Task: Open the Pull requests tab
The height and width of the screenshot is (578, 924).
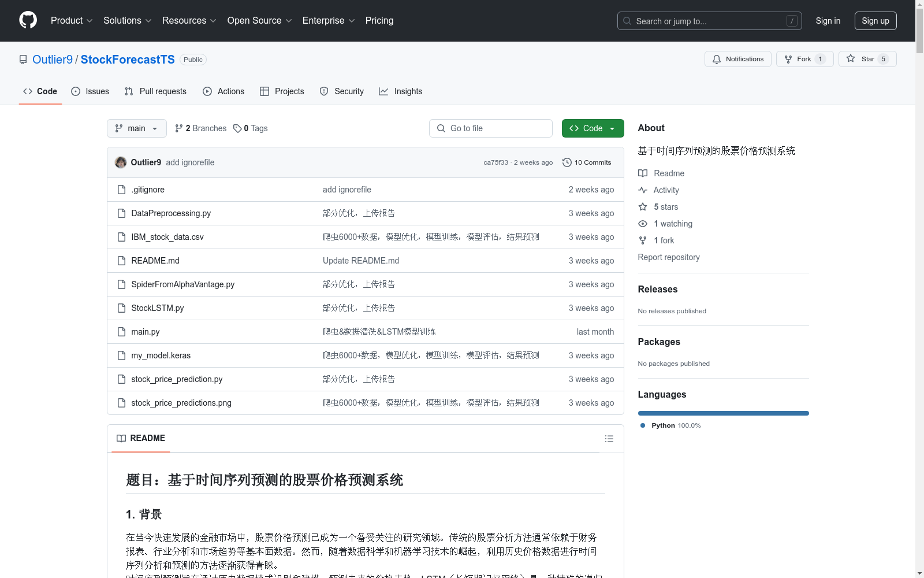Action: (155, 91)
